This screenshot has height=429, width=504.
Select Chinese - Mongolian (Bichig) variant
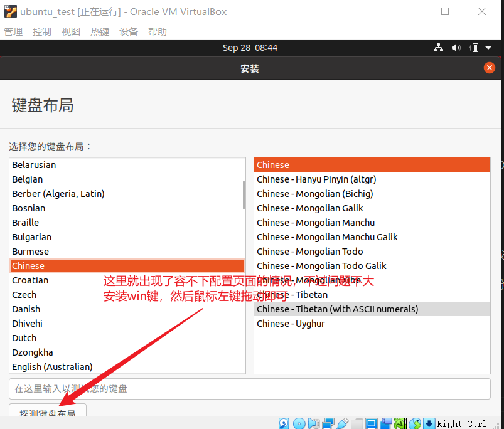[x=372, y=194]
